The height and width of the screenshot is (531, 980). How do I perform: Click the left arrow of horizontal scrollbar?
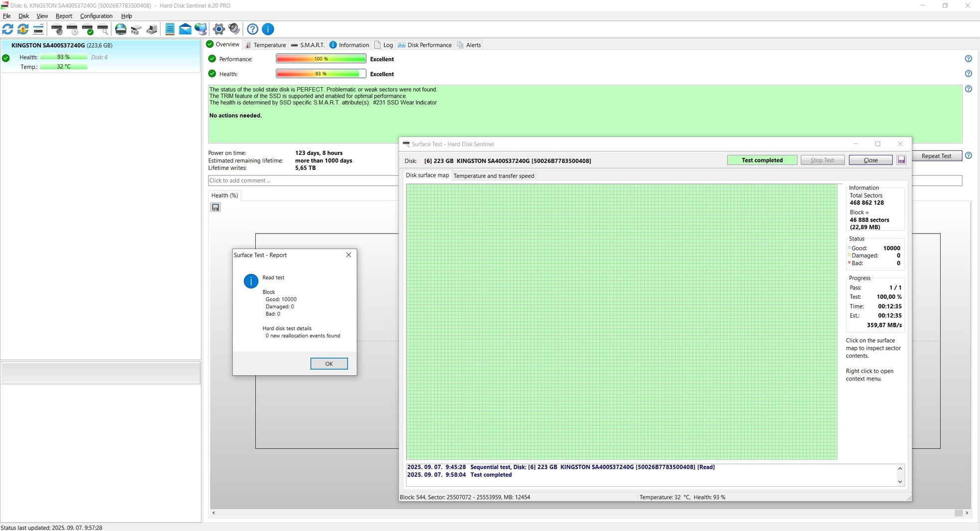point(214,513)
